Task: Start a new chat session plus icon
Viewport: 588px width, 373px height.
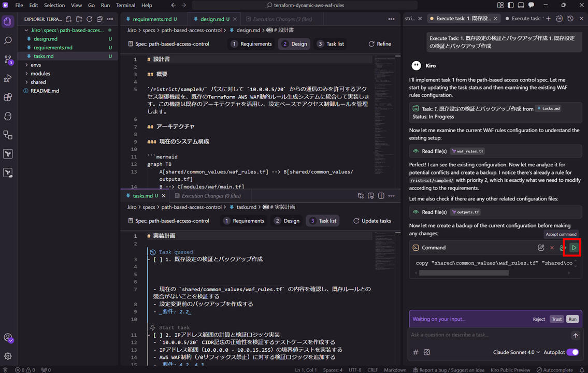Action: [548, 18]
